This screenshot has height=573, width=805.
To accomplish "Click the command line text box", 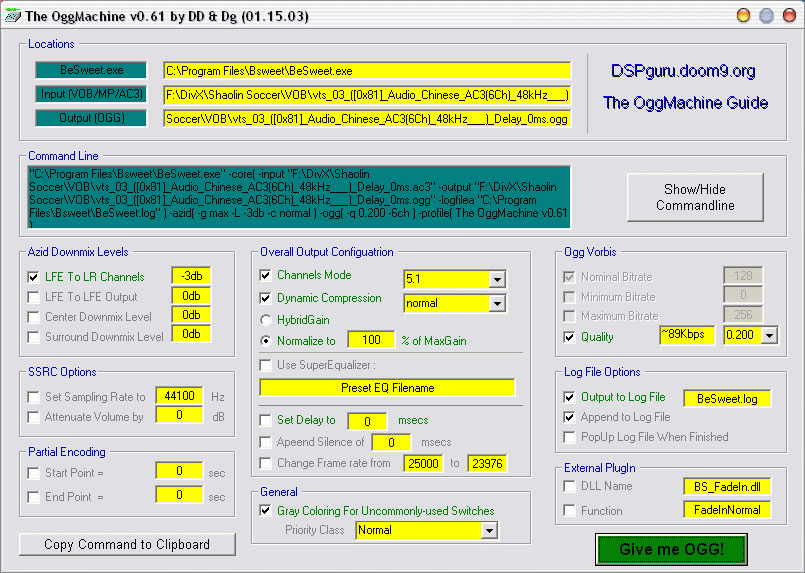I will (x=299, y=197).
